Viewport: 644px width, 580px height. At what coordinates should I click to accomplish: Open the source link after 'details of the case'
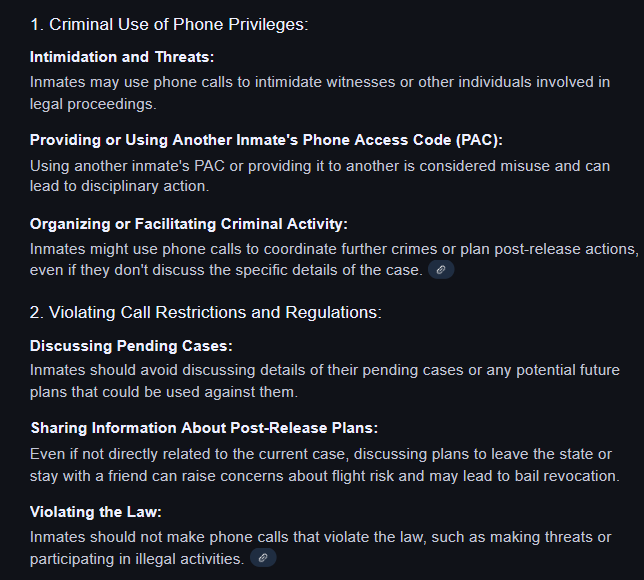pos(441,270)
